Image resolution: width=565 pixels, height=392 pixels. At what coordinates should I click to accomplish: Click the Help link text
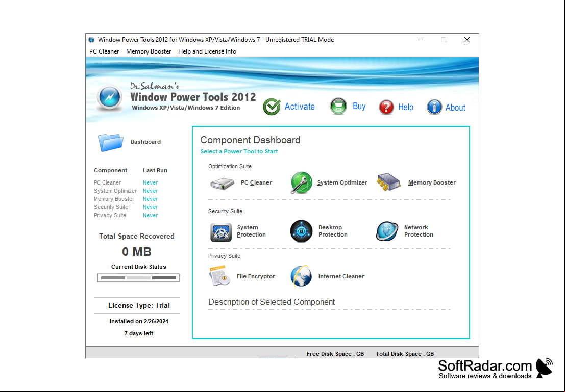pyautogui.click(x=406, y=107)
